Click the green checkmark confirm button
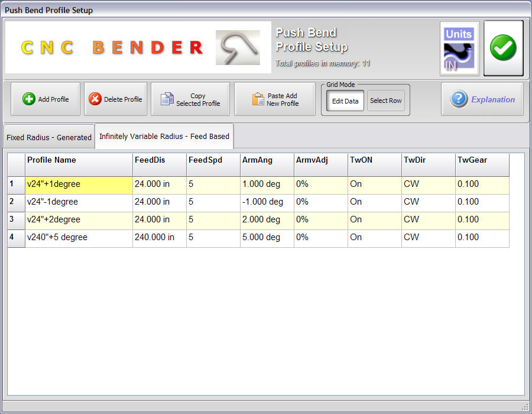 point(503,48)
